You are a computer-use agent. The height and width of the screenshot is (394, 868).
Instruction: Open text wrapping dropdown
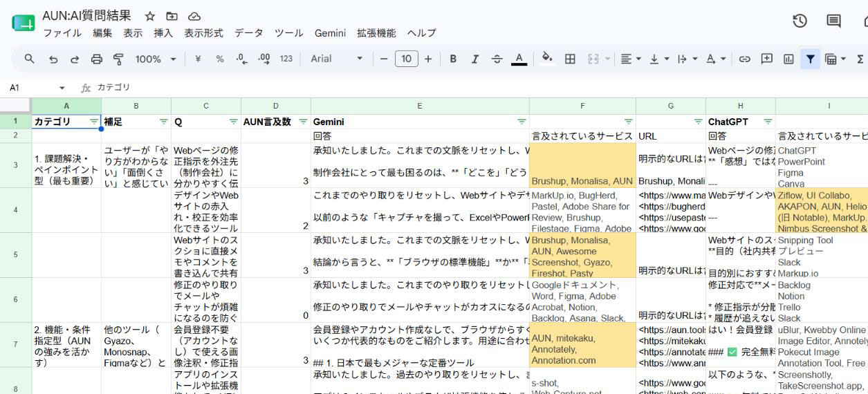687,59
